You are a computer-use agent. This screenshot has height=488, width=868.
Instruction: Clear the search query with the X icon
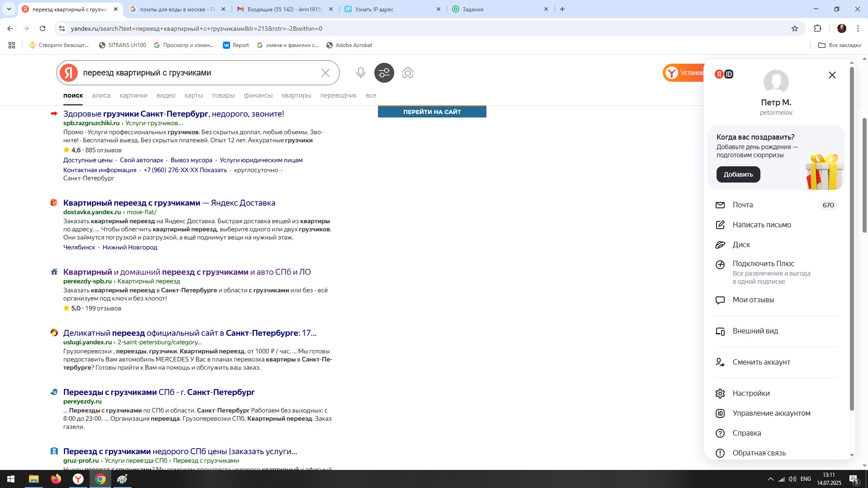pos(325,73)
